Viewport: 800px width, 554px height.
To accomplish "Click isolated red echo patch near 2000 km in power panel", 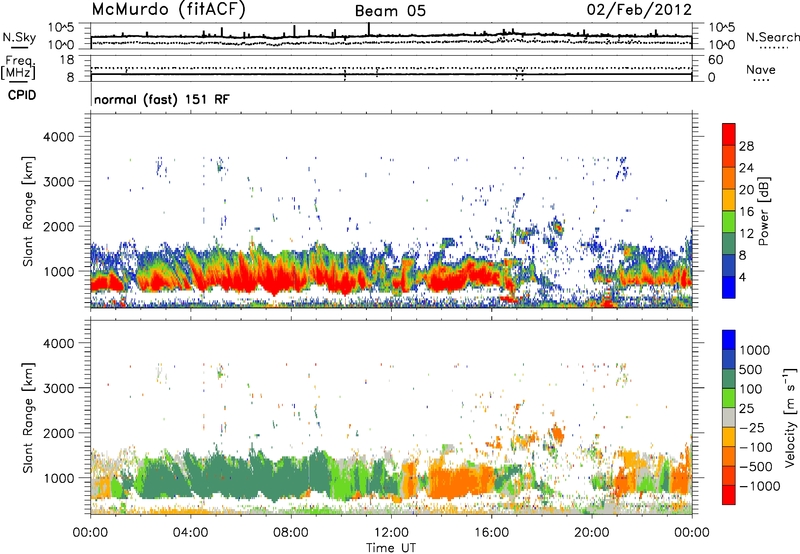I will pyautogui.click(x=558, y=225).
